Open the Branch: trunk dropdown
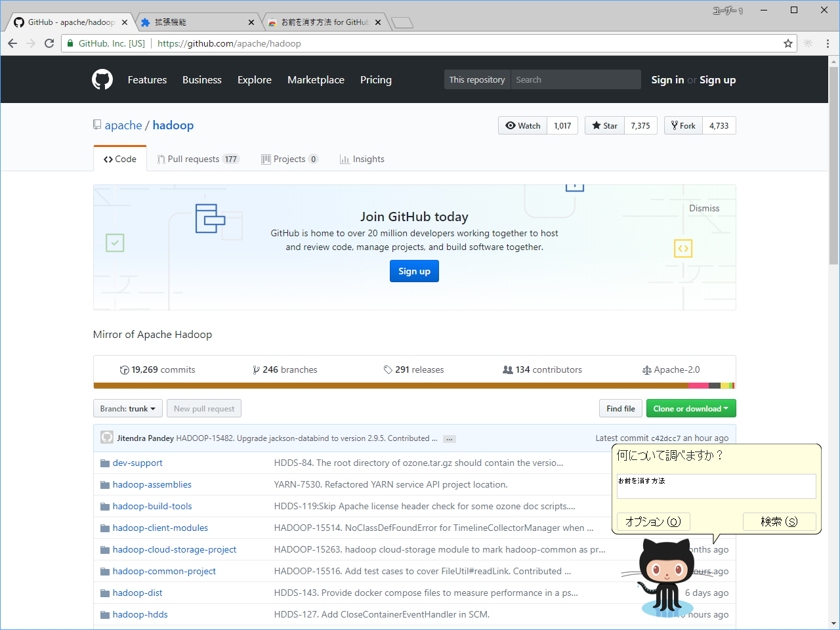Viewport: 840px width, 630px height. point(128,408)
